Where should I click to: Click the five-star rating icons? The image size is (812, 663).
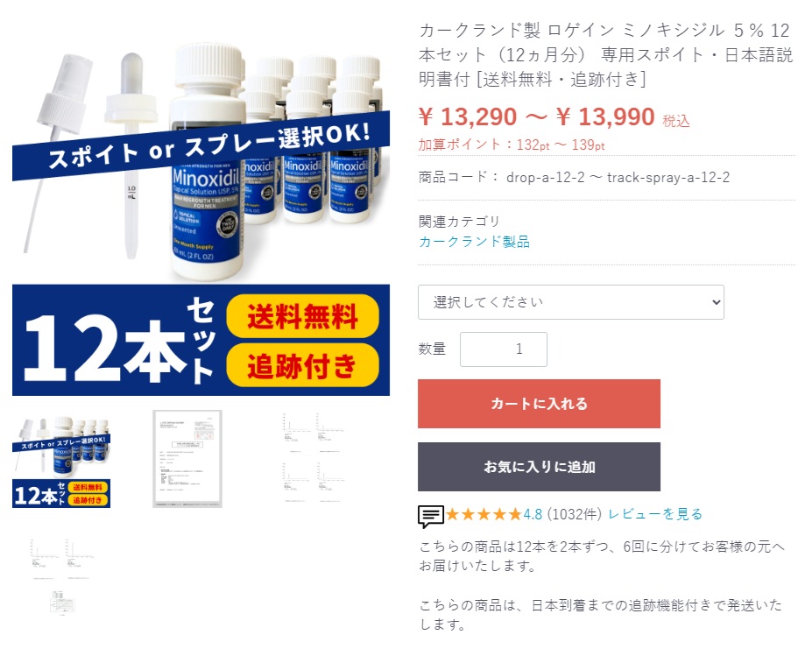(484, 514)
